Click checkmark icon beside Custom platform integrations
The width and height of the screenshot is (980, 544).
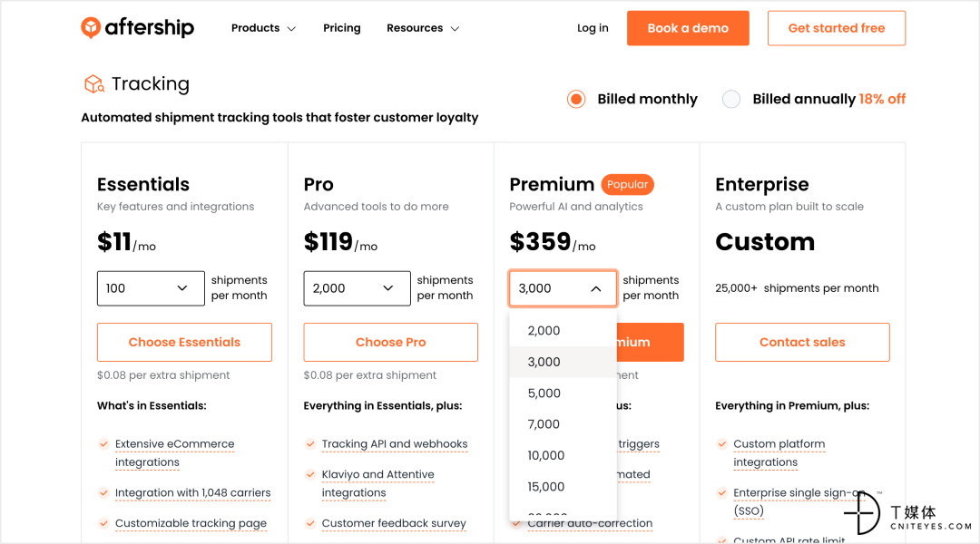pos(722,444)
